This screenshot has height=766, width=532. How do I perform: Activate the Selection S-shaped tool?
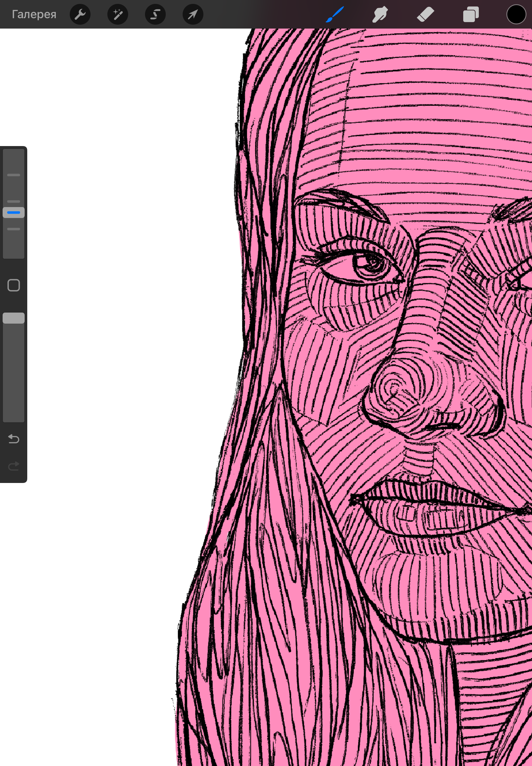click(155, 15)
